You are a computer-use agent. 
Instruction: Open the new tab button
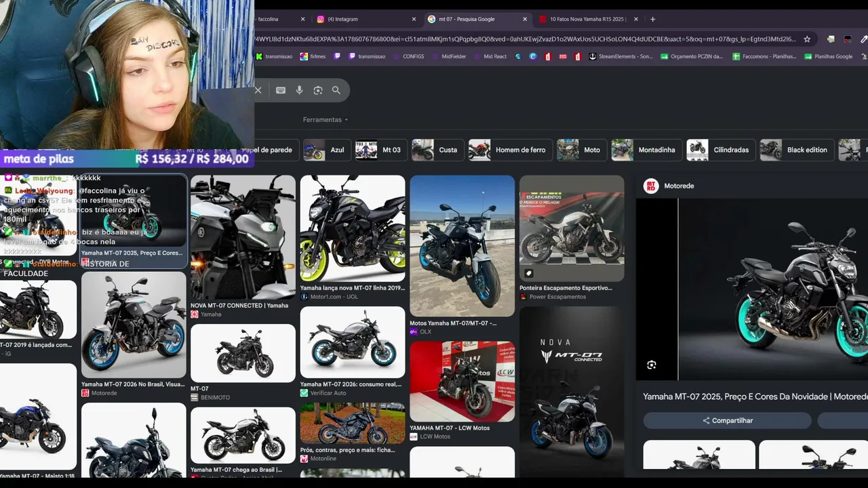click(653, 19)
